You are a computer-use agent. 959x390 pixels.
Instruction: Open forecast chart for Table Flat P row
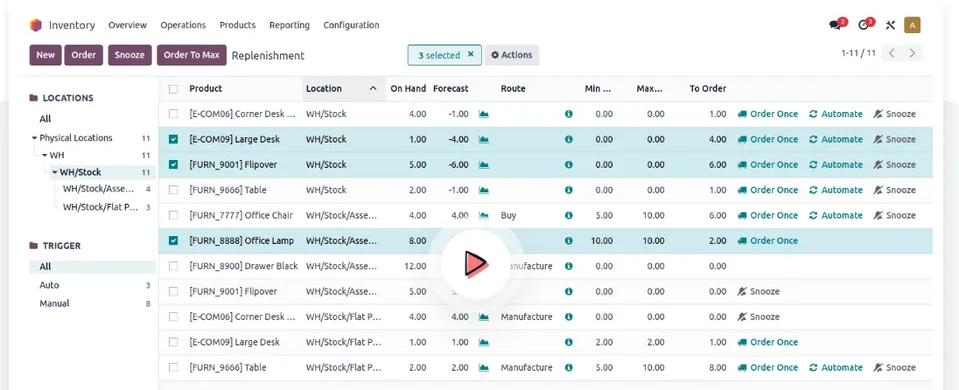pos(484,367)
